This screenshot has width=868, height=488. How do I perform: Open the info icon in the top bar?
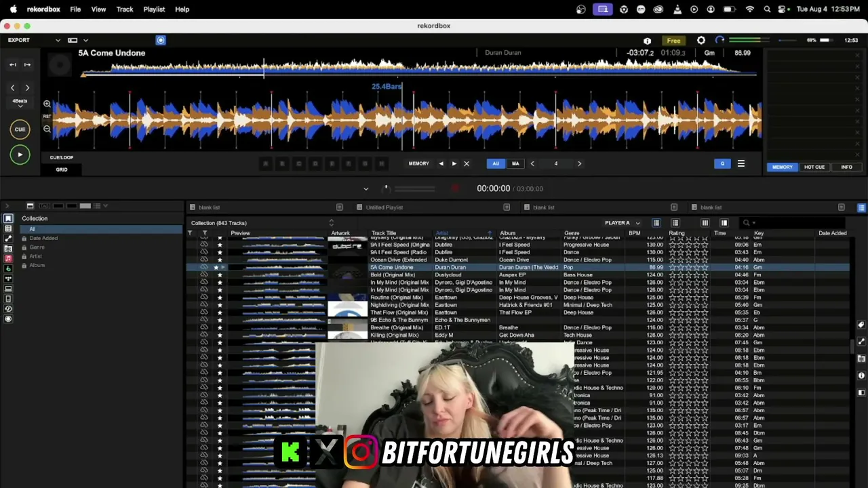point(647,41)
